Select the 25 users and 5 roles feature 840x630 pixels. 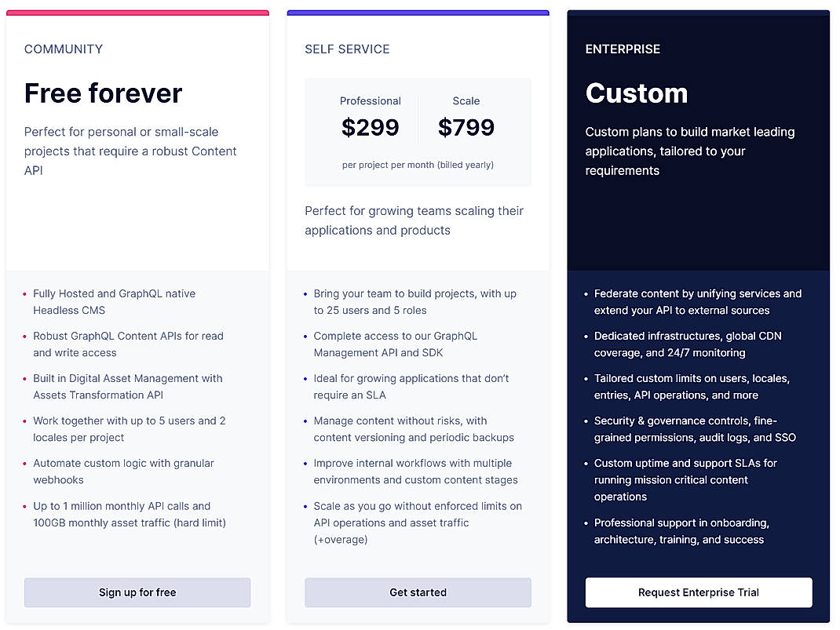(x=415, y=301)
